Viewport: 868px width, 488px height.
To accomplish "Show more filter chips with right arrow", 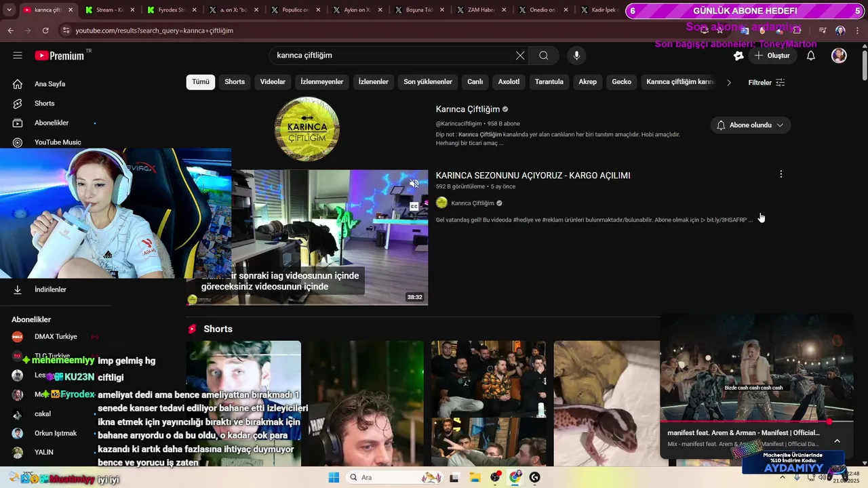I will click(729, 82).
